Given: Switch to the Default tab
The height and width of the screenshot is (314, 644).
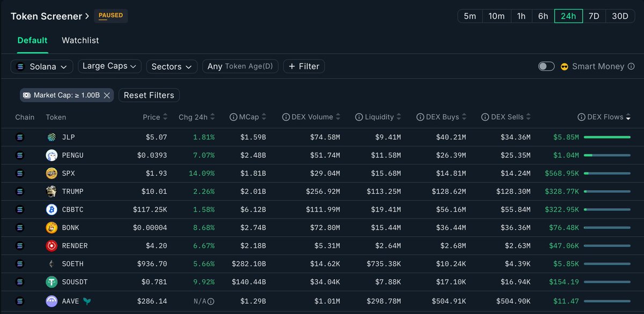Looking at the screenshot, I should point(32,40).
